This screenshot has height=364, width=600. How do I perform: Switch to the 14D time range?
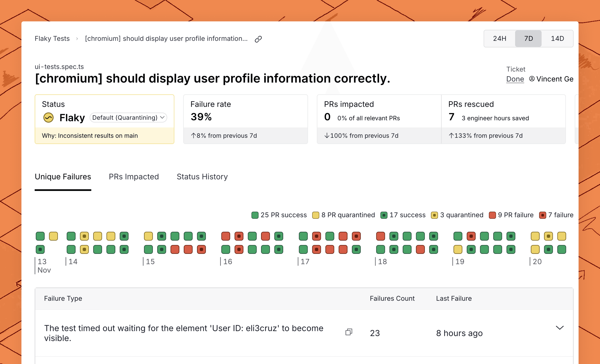(557, 38)
